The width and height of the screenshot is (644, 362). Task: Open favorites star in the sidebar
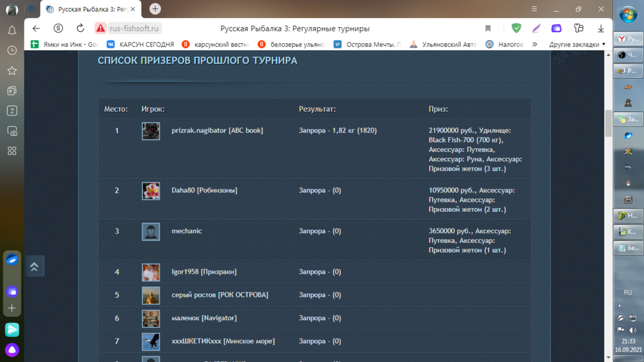[12, 70]
